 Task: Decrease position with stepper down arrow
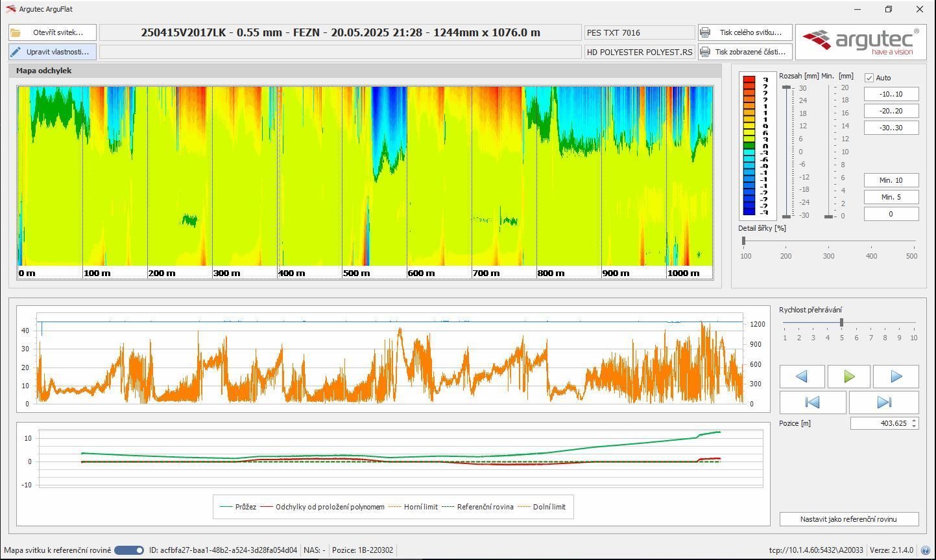(x=914, y=426)
